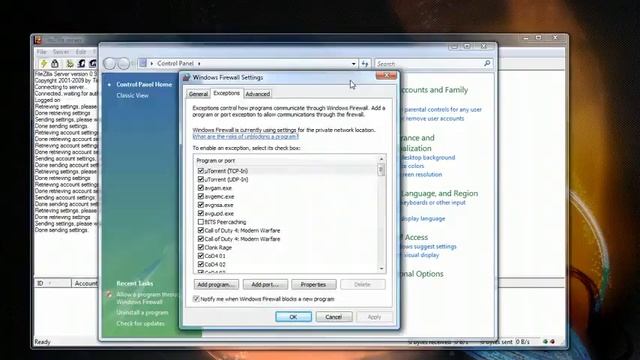
Task: Click Control Panel Home in the sidebar
Action: coord(144,84)
